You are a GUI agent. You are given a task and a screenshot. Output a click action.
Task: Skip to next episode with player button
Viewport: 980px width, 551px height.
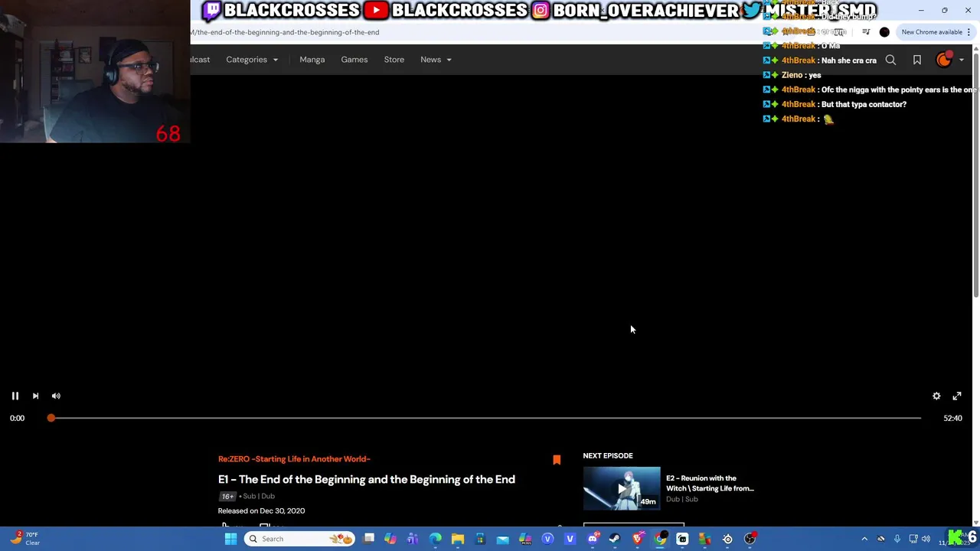point(35,396)
